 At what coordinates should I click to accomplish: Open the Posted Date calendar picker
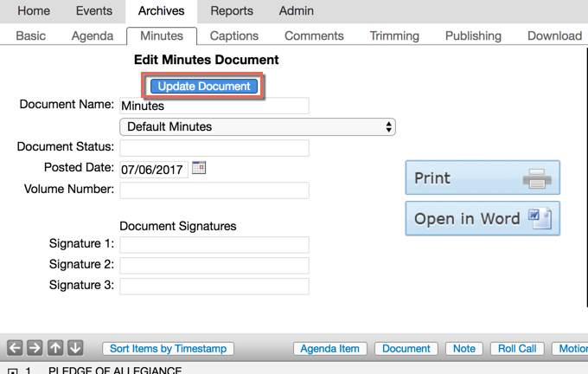tap(199, 168)
